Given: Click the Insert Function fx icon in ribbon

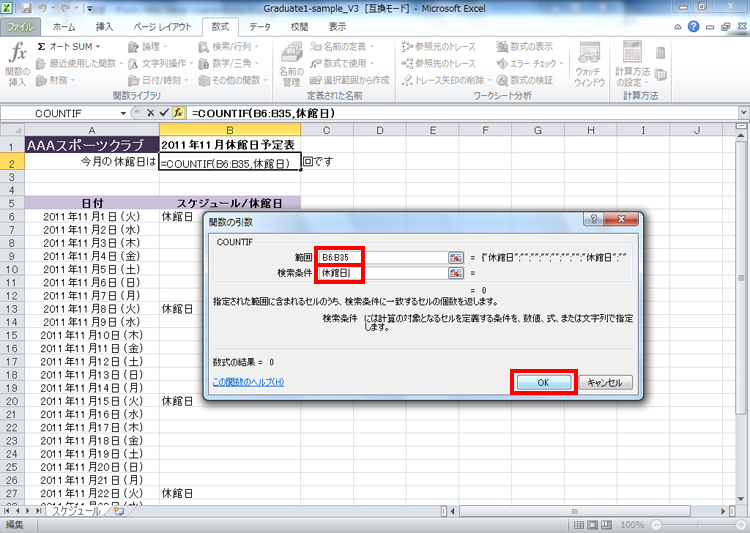Looking at the screenshot, I should click(x=17, y=64).
